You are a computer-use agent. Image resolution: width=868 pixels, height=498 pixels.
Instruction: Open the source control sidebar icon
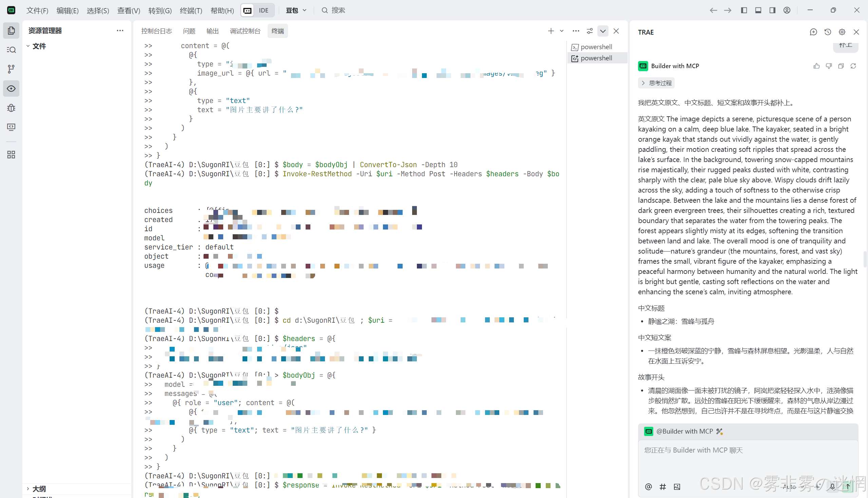[x=11, y=69]
